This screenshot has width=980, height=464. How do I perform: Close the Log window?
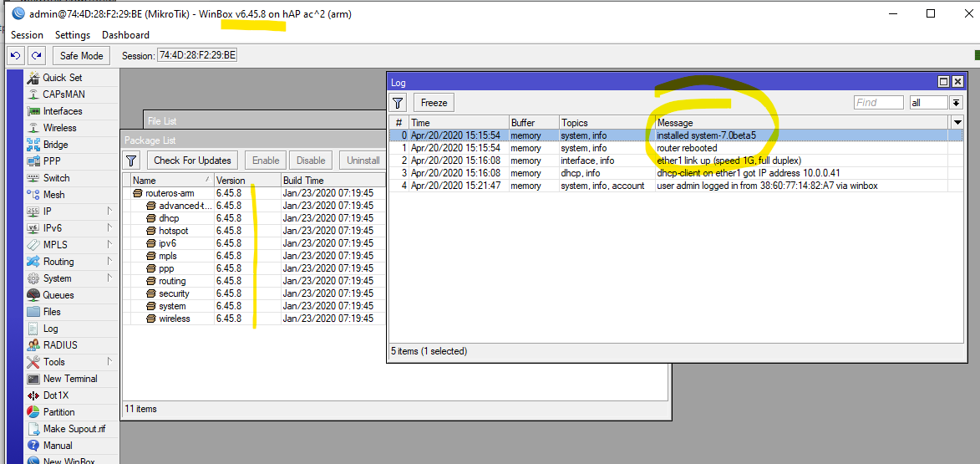click(x=957, y=82)
